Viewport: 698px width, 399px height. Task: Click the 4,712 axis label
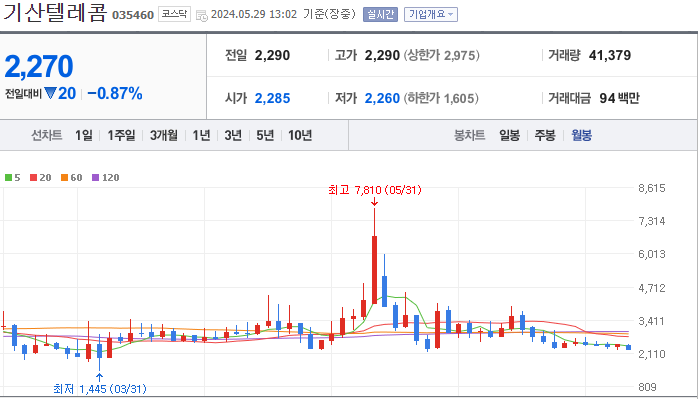(x=652, y=288)
